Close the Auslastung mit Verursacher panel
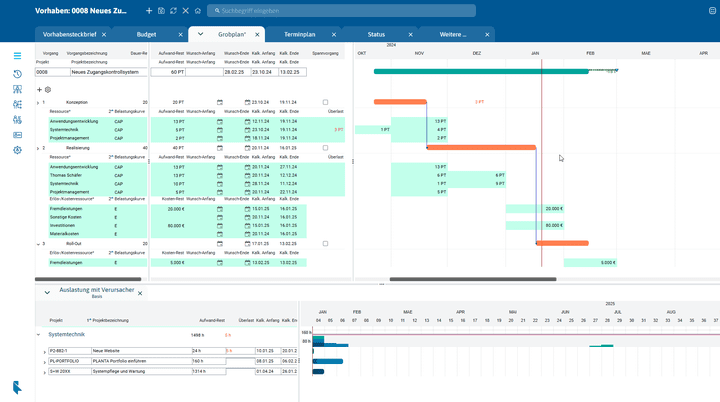This screenshot has height=402, width=720. tap(140, 293)
